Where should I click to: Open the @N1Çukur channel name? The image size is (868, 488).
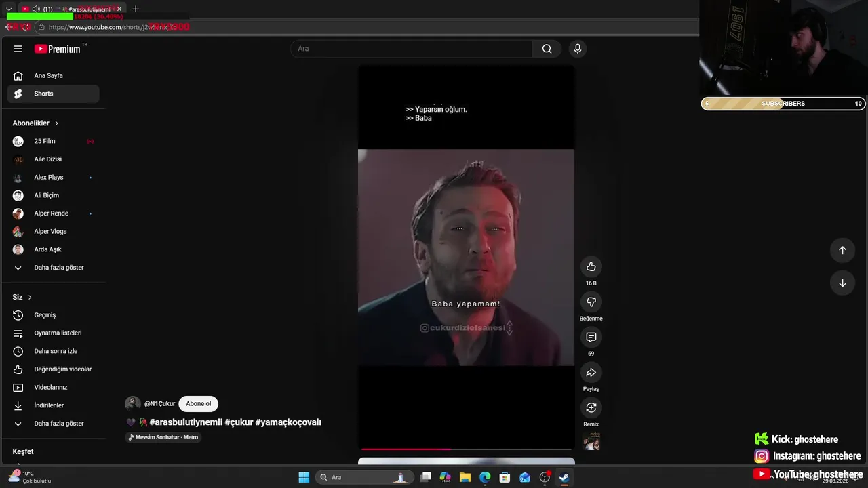coord(159,404)
